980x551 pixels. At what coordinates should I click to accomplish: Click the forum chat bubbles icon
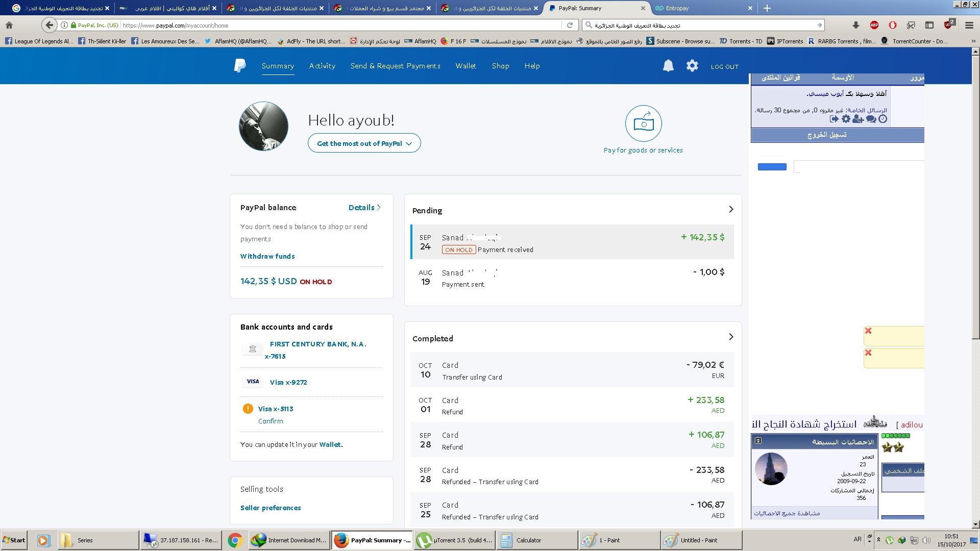871,119
